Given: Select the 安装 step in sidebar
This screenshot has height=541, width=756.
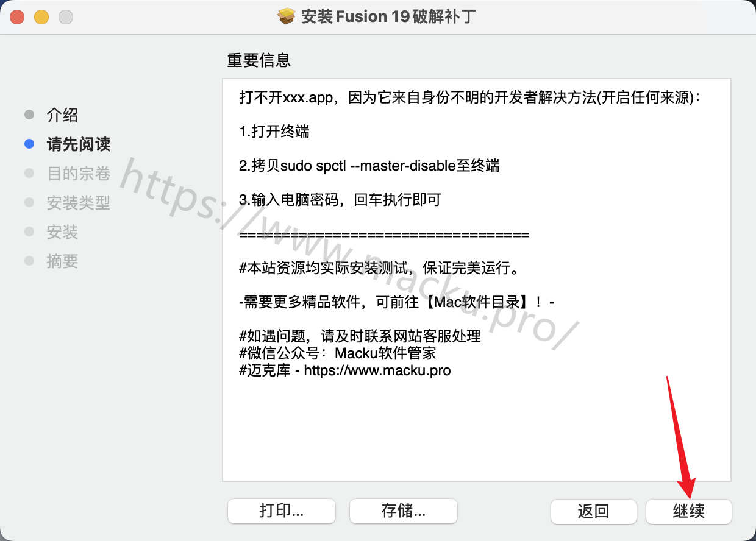Looking at the screenshot, I should (x=63, y=232).
